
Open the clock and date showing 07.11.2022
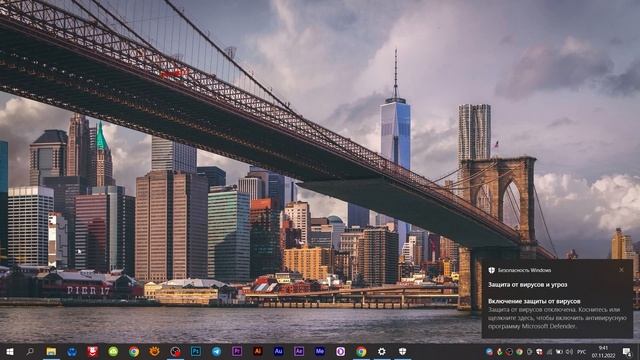[x=603, y=352]
